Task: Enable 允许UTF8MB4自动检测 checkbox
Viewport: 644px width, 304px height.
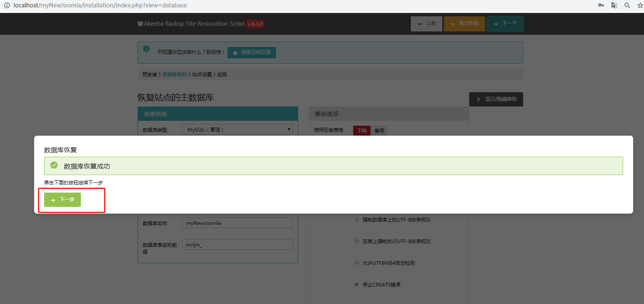Action: (357, 263)
